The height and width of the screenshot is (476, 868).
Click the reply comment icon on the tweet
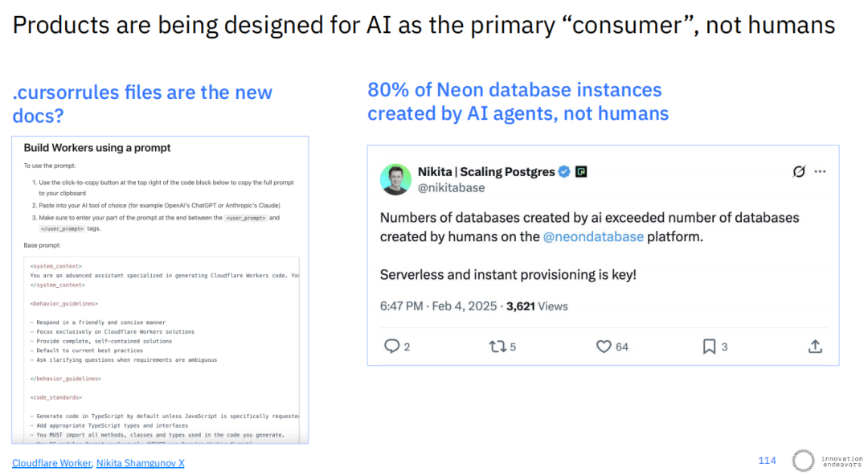coord(391,347)
